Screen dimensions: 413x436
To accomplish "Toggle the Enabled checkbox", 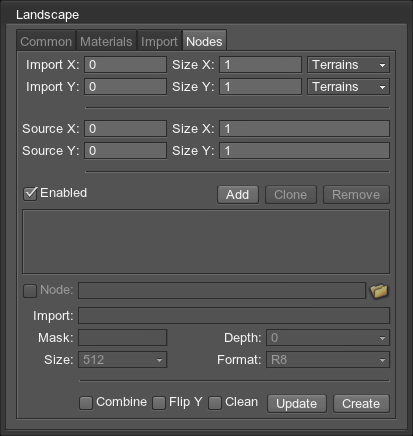I will [x=30, y=194].
